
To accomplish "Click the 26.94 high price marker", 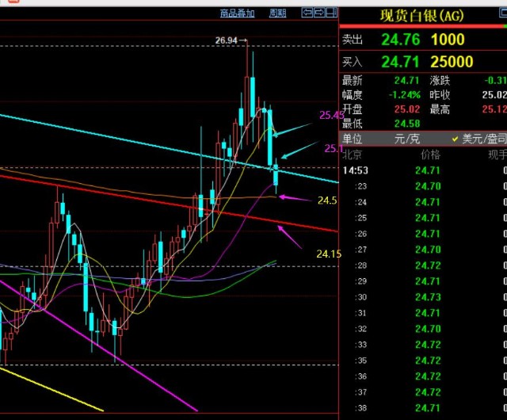I will 227,40.
